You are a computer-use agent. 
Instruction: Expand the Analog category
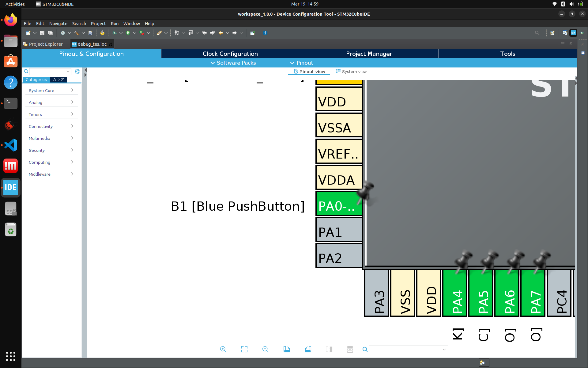(51, 102)
